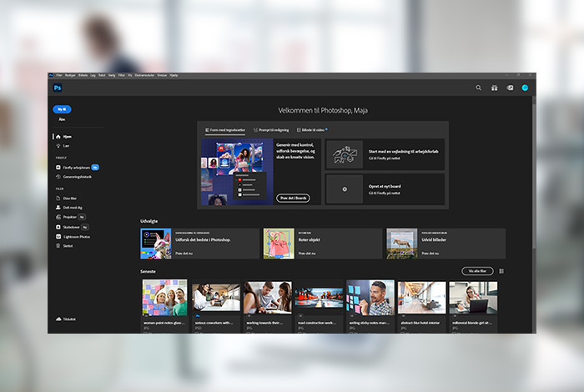The width and height of the screenshot is (584, 392).
Task: Click the Velkommen til Photoshop, Maja heading
Action: pos(323,111)
